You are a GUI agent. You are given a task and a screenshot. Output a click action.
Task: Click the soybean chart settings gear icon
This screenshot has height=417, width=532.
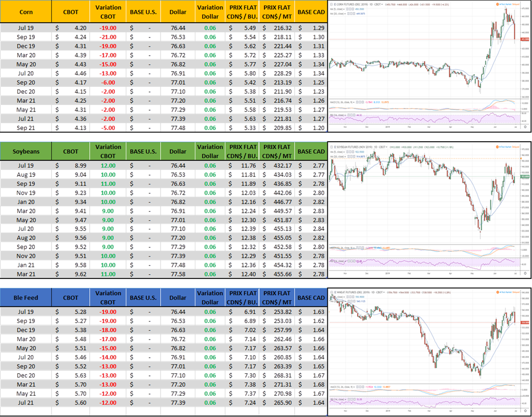pyautogui.click(x=525, y=273)
